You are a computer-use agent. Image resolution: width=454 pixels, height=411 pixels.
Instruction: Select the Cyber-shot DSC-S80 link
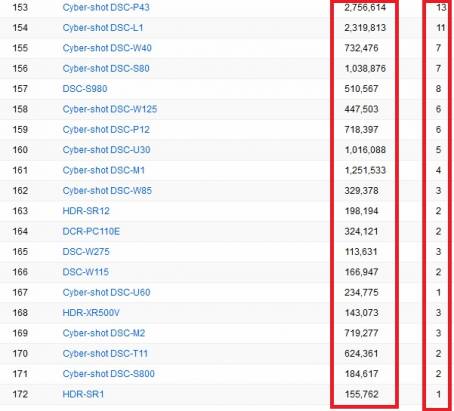point(106,68)
